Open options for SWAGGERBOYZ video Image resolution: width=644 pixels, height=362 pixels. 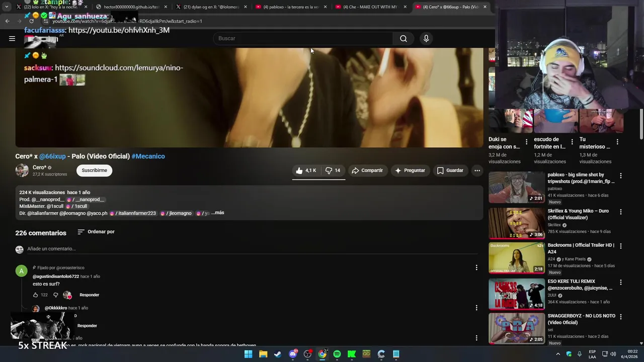click(x=621, y=317)
